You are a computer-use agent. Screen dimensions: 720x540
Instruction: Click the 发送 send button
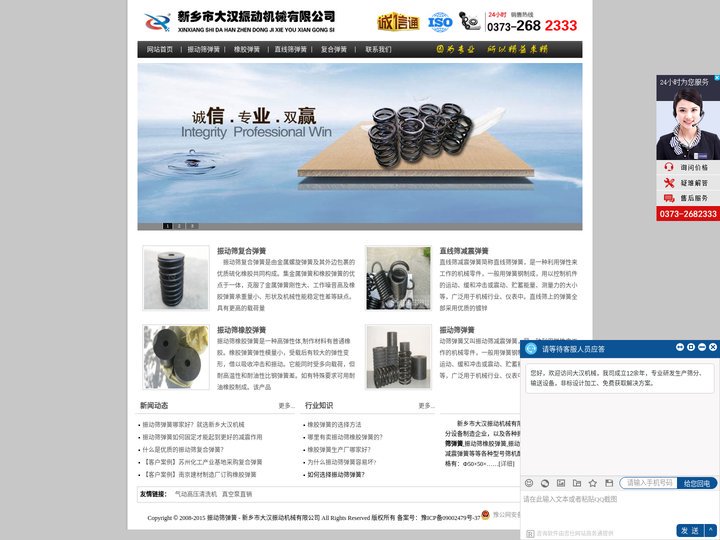690,530
